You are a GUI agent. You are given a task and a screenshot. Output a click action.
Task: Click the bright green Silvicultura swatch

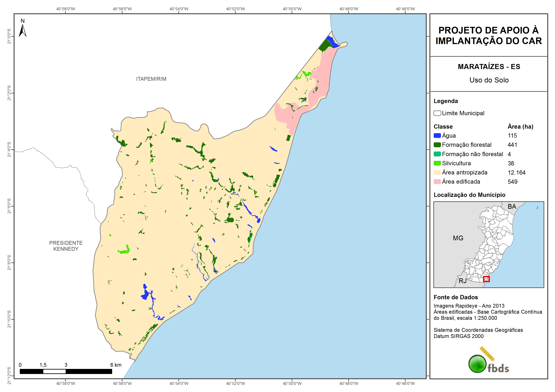pyautogui.click(x=437, y=163)
